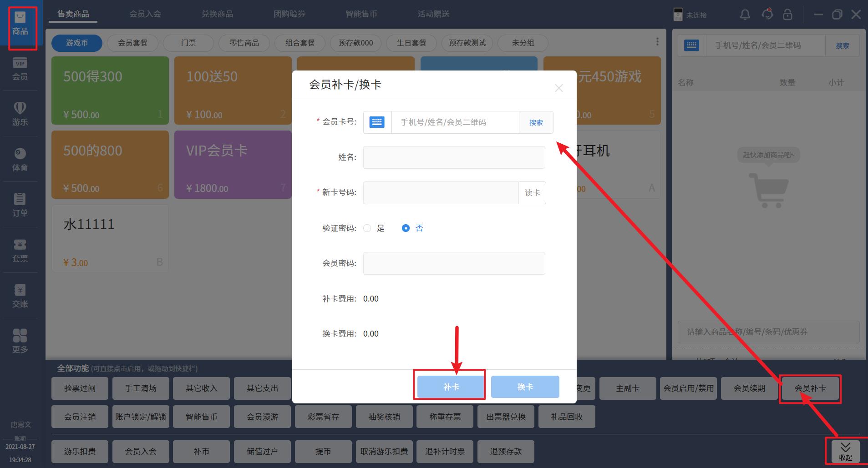
Task: Select the 零售商品 category pill
Action: pyautogui.click(x=244, y=43)
